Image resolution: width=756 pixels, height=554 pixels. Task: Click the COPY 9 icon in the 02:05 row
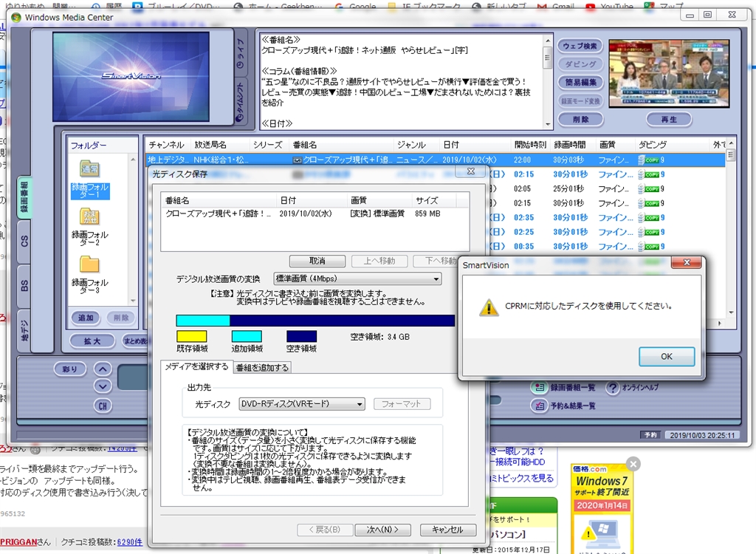pos(651,188)
